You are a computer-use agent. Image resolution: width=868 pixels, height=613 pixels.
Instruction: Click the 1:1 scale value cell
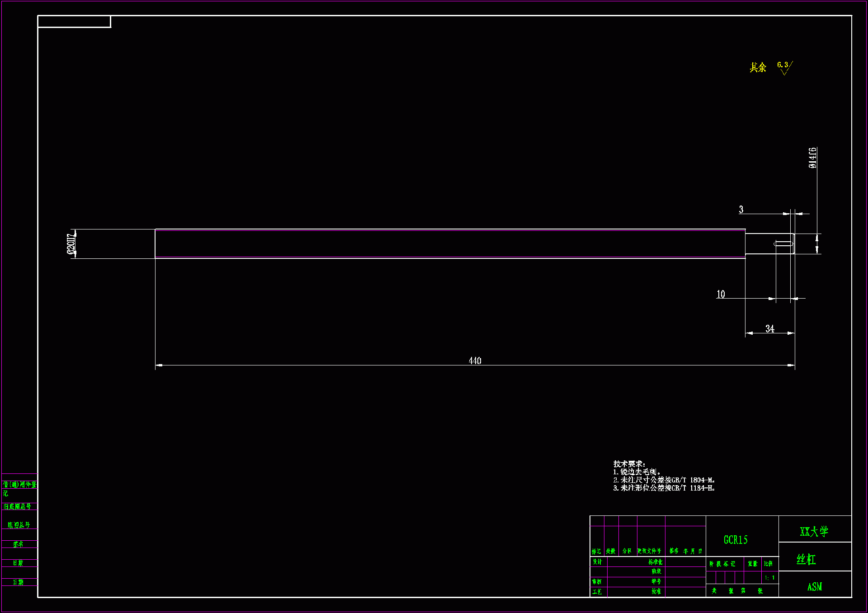point(769,578)
